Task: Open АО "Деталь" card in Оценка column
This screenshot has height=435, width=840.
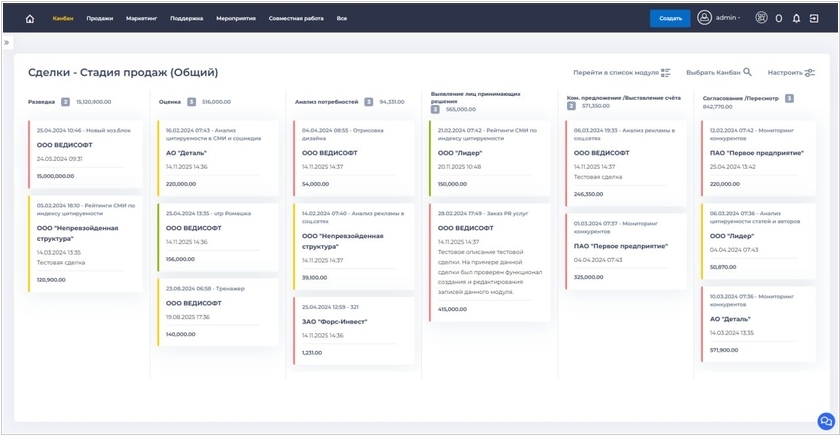Action: coord(187,152)
